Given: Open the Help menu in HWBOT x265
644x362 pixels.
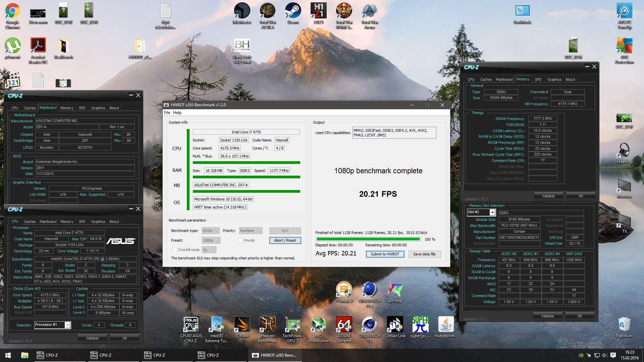Looking at the screenshot, I should [x=177, y=113].
